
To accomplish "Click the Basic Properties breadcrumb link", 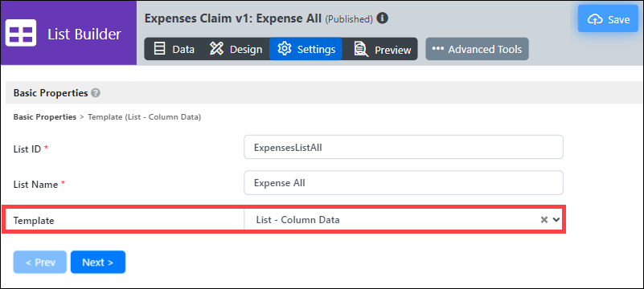I will 45,117.
